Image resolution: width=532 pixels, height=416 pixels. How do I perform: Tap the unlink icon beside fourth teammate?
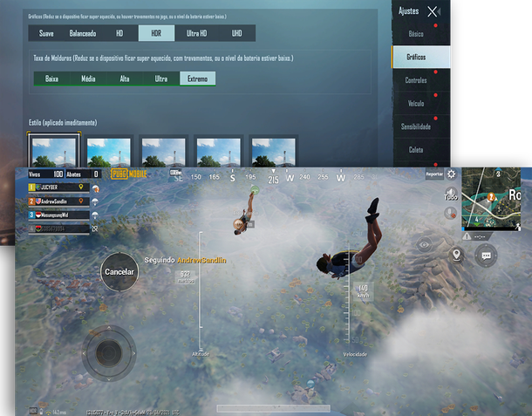[95, 228]
